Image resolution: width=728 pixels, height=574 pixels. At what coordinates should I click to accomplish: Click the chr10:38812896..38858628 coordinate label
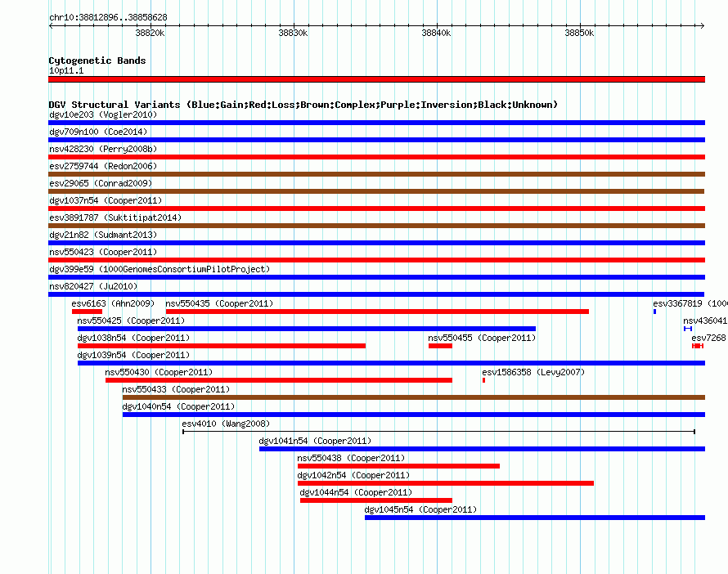(108, 17)
